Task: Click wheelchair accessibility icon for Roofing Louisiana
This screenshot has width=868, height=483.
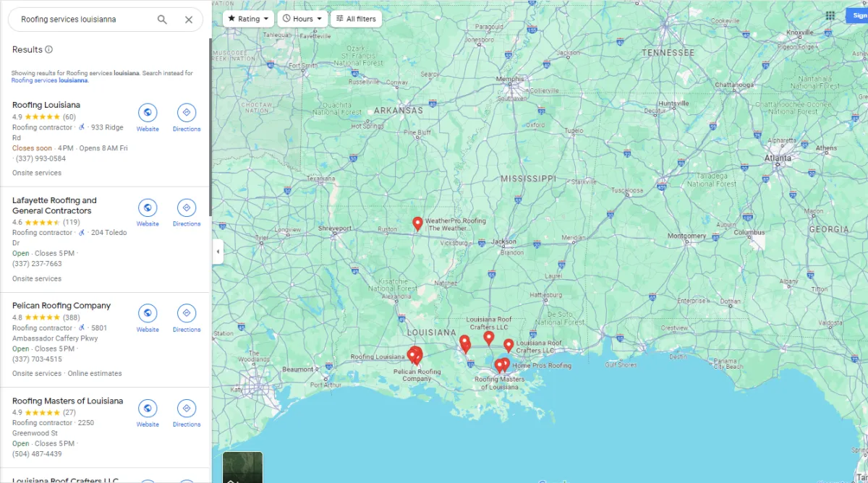Action: point(82,127)
